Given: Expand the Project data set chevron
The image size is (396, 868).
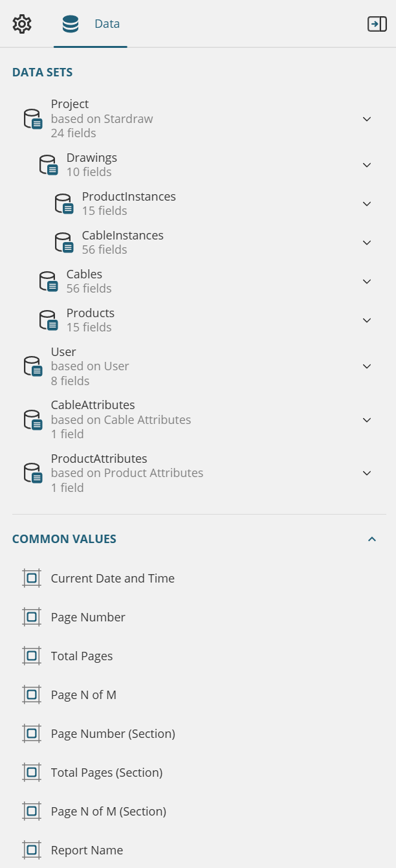Looking at the screenshot, I should pos(367,119).
